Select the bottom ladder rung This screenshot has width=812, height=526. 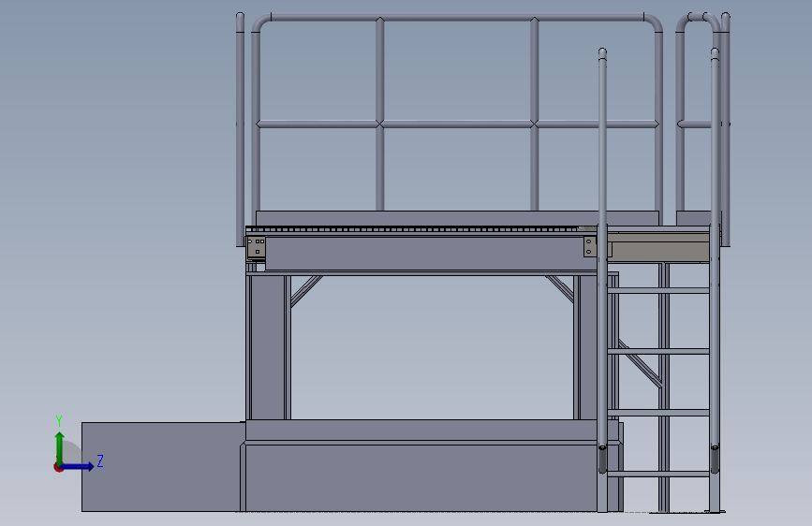click(x=658, y=474)
